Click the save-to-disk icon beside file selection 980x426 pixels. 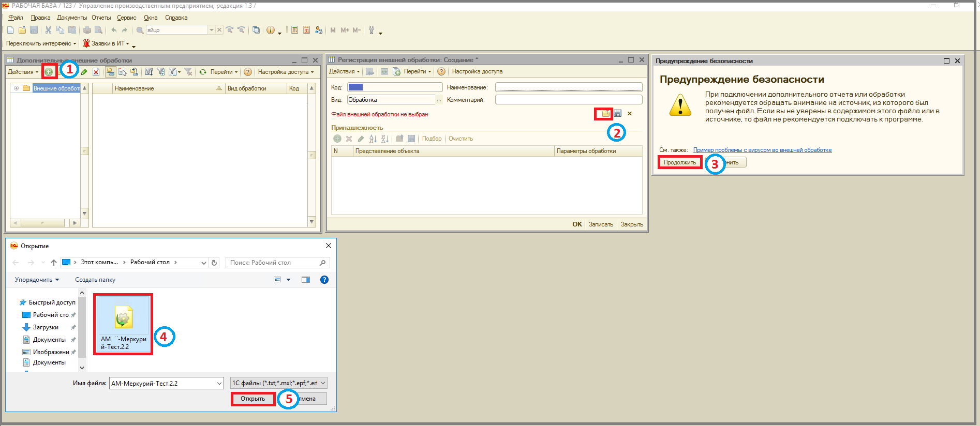pos(618,114)
